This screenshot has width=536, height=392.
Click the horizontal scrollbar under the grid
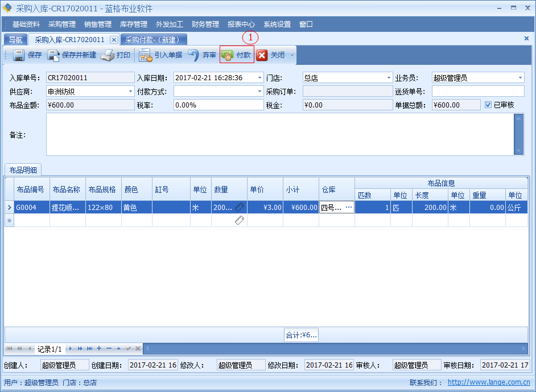click(x=336, y=348)
